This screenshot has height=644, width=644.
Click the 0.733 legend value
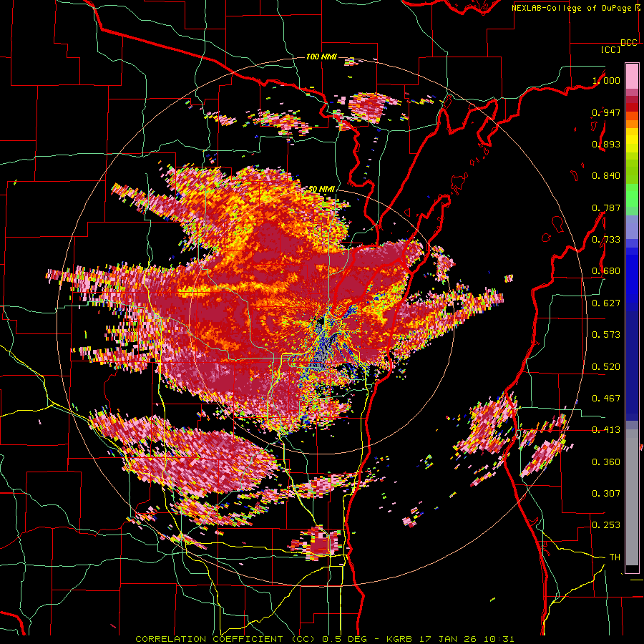point(606,240)
